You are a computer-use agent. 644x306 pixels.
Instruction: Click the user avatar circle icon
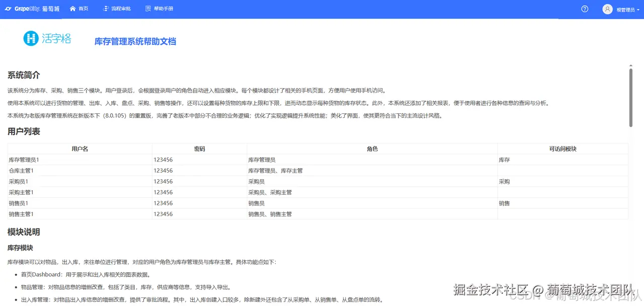tap(607, 8)
